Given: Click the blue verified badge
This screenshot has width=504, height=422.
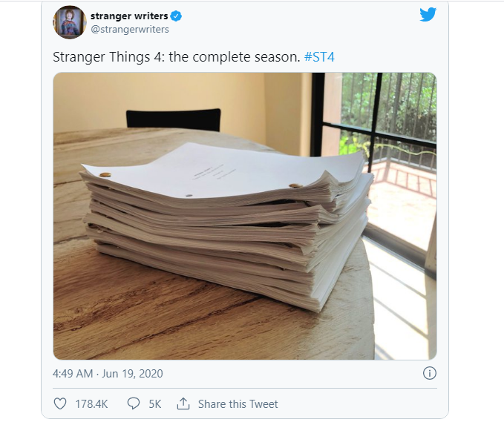Looking at the screenshot, I should pos(176,16).
